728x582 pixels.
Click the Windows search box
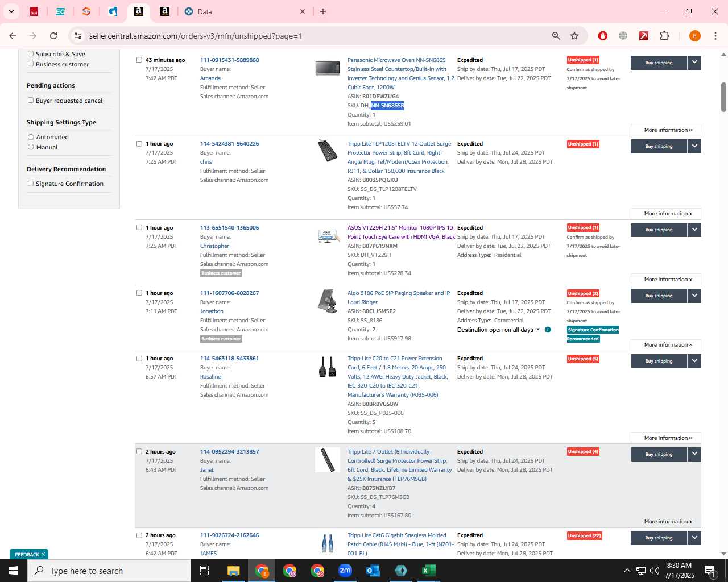[109, 571]
